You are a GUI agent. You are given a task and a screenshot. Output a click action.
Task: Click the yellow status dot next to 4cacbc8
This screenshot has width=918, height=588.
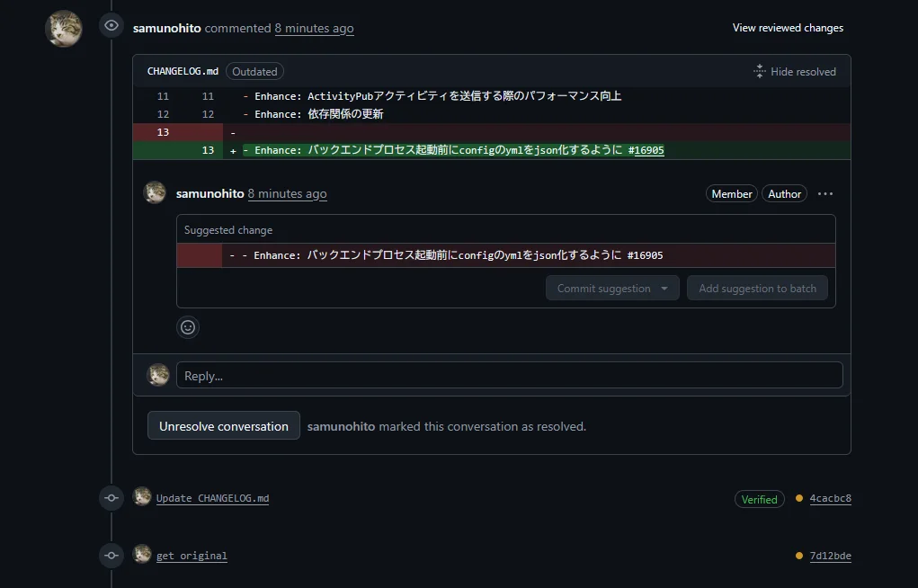799,499
